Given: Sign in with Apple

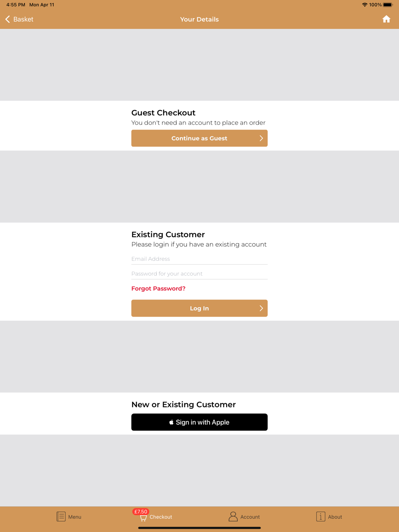Looking at the screenshot, I should point(199,422).
